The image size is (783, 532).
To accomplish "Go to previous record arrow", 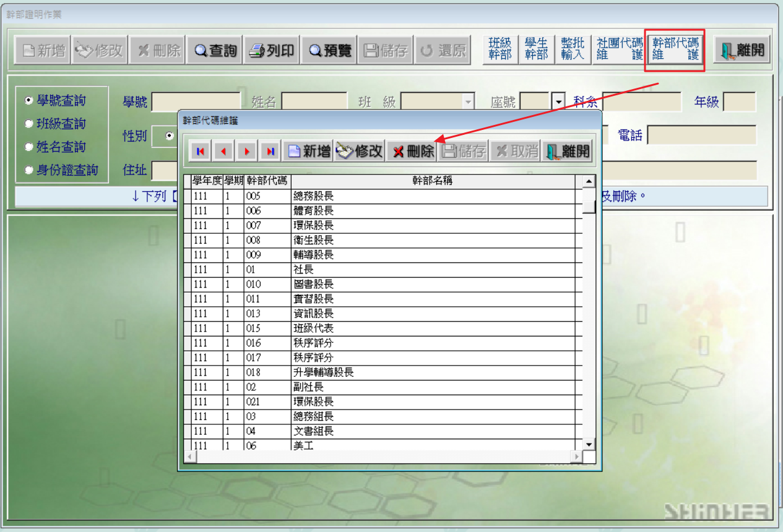I will pos(223,152).
